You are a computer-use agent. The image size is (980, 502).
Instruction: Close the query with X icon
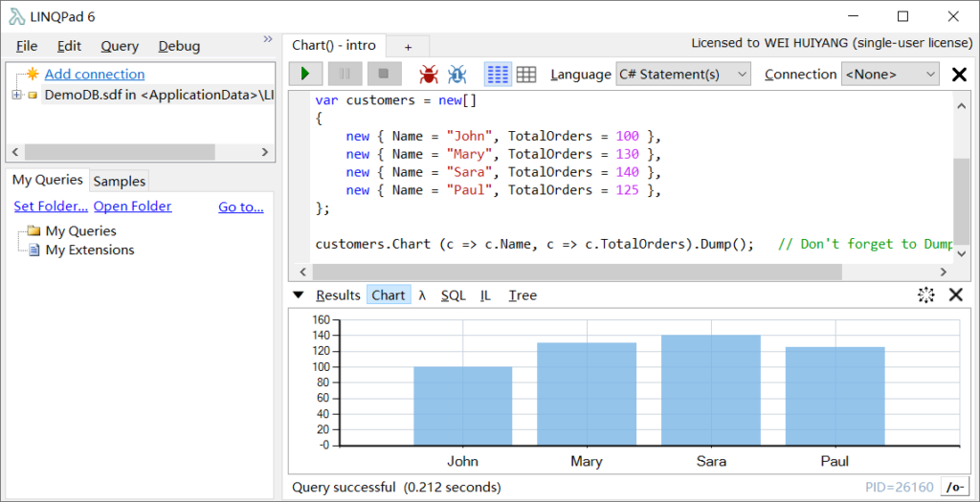pos(959,75)
